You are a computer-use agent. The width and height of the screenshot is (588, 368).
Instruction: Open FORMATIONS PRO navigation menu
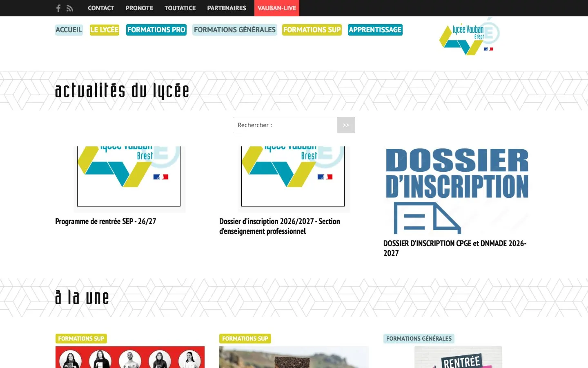click(156, 30)
